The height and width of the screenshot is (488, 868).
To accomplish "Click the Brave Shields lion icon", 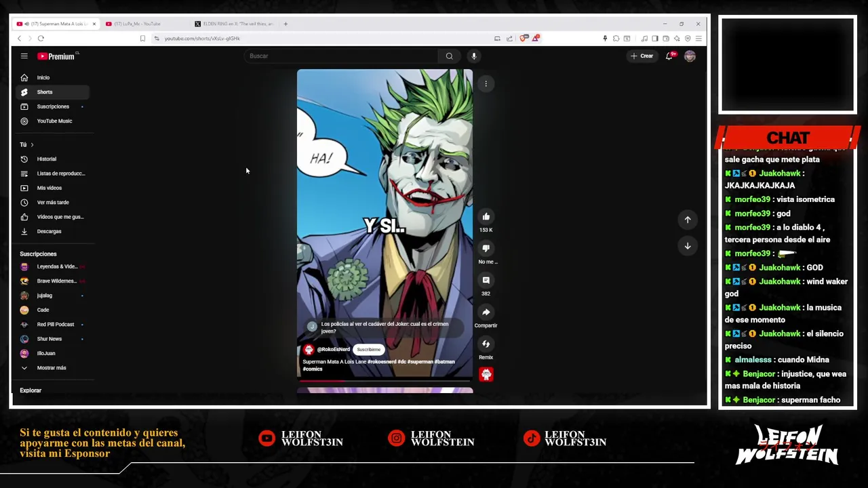I will pos(524,39).
